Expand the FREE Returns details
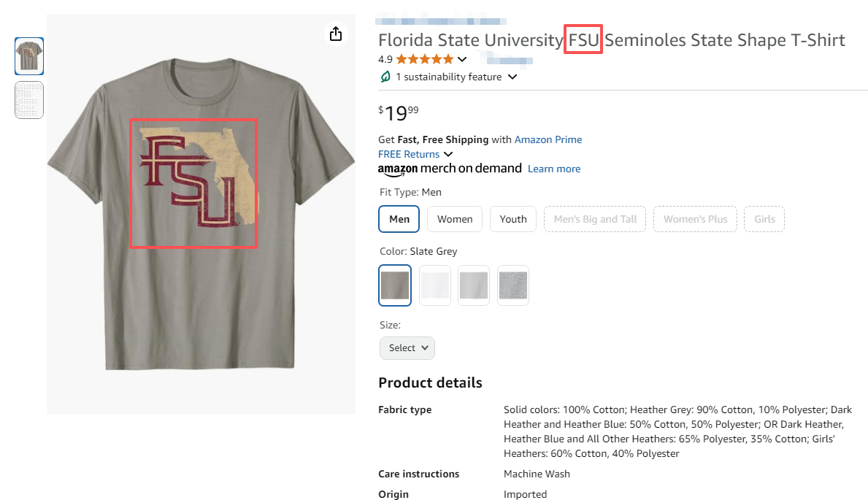This screenshot has height=500, width=868. coord(448,154)
